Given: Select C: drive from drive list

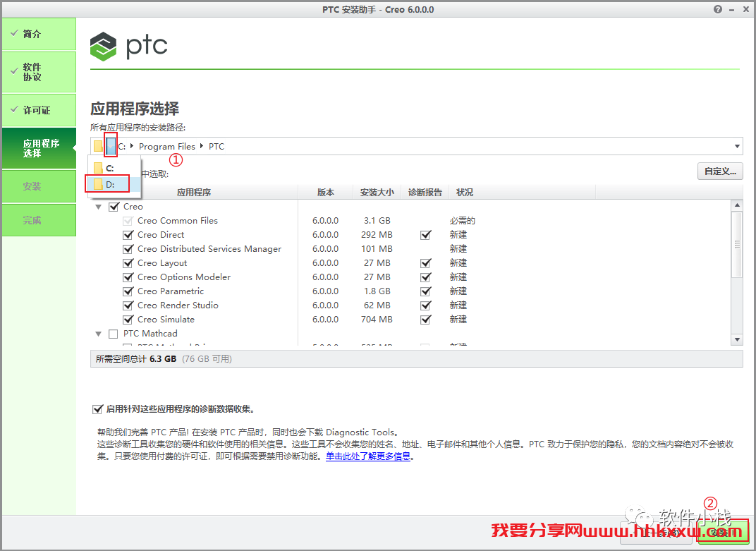Looking at the screenshot, I should tap(114, 168).
